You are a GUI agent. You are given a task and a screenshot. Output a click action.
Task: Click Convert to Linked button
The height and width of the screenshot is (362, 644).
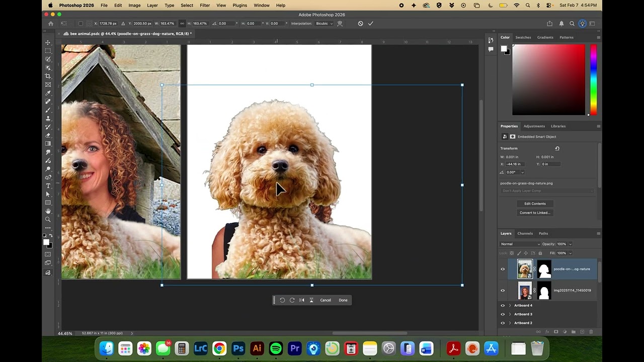pyautogui.click(x=535, y=213)
